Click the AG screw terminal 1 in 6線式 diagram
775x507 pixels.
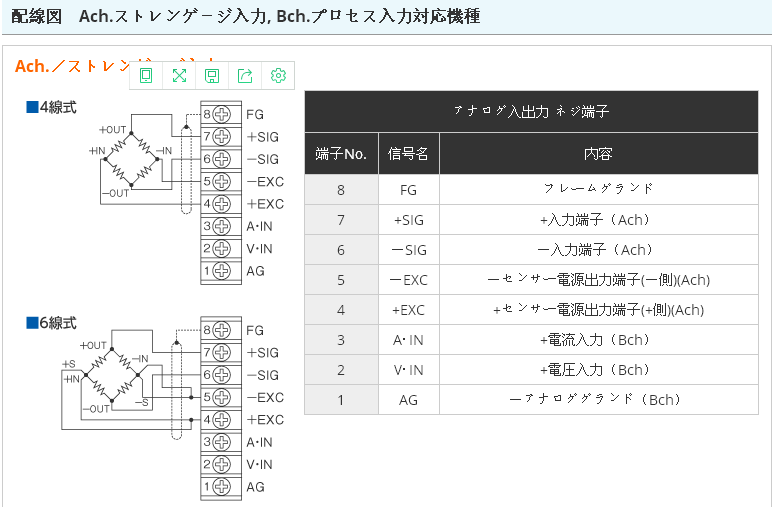click(221, 487)
